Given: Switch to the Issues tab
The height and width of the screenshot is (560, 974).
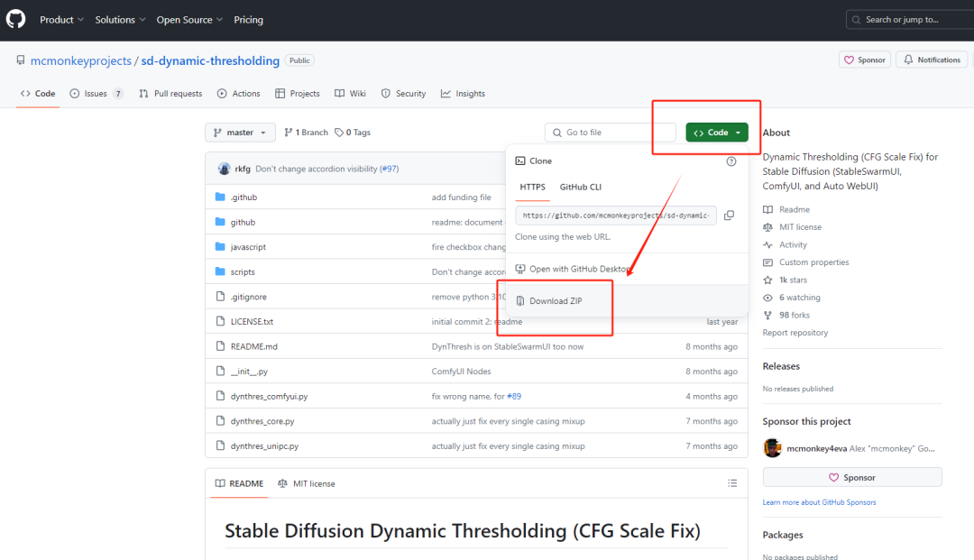Looking at the screenshot, I should (x=96, y=94).
